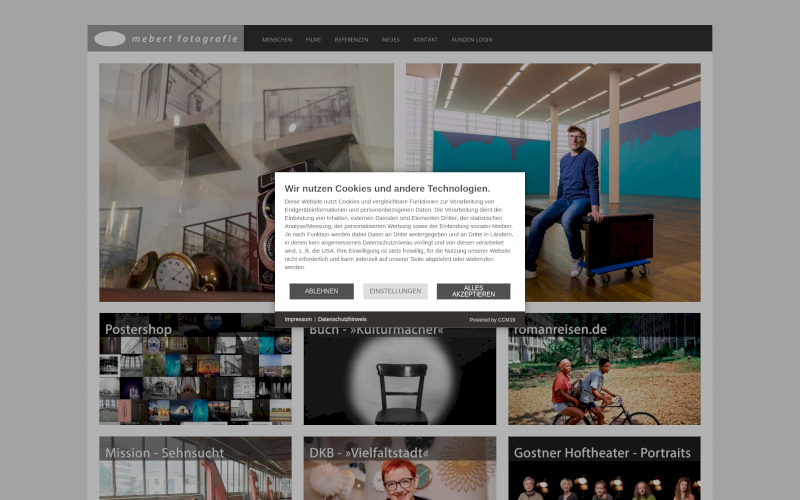This screenshot has height=500, width=800.
Task: Open the Kontakt page
Action: coord(426,40)
